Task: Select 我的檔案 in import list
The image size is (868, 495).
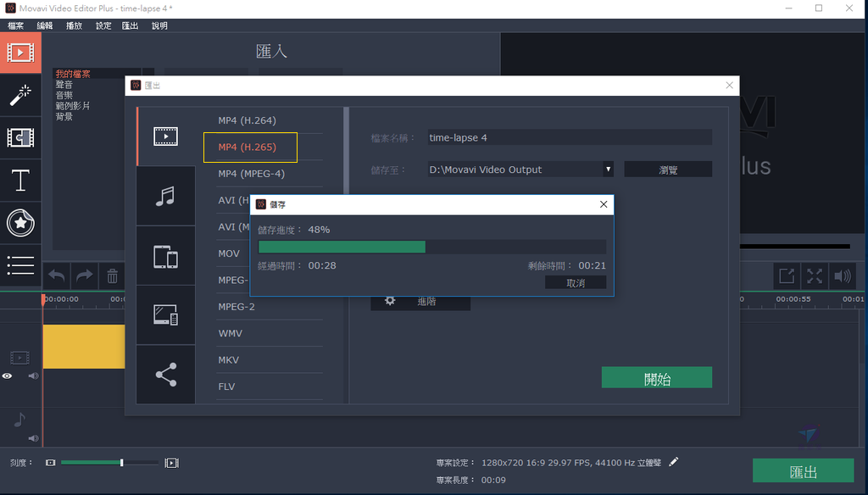Action: pos(73,74)
